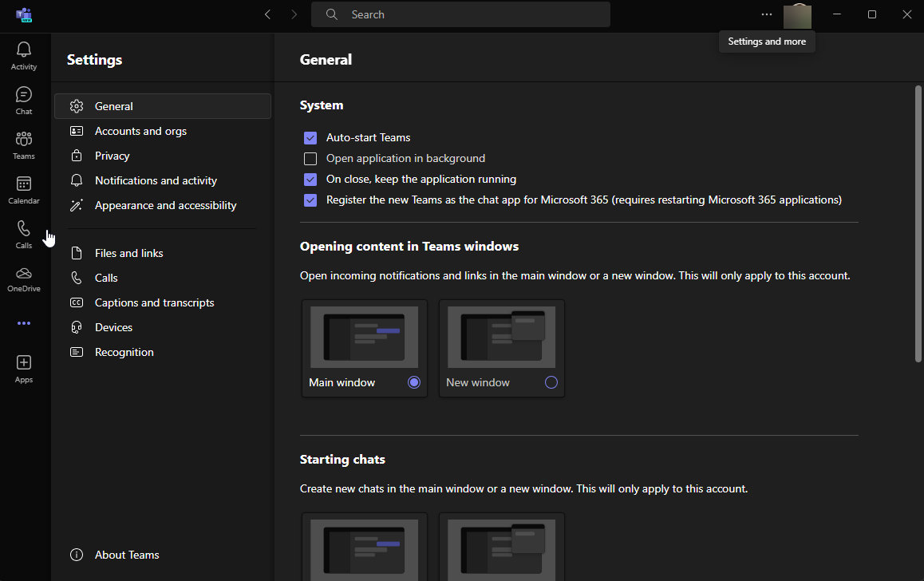Click the Devices headset icon
The height and width of the screenshot is (581, 924).
[77, 327]
